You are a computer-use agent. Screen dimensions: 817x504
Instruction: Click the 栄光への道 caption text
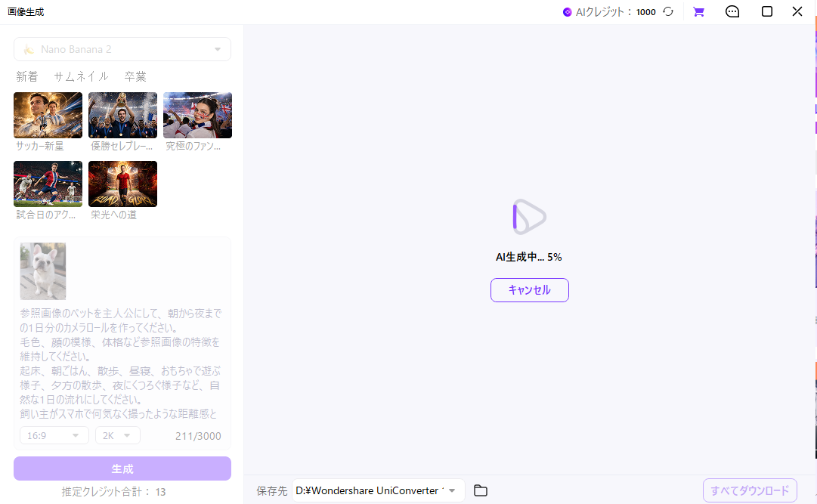tap(113, 215)
